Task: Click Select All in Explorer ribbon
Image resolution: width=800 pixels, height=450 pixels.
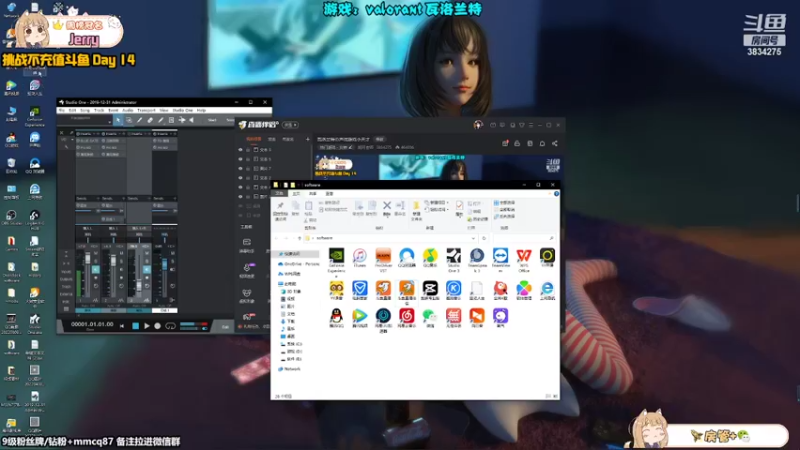Action: click(x=505, y=203)
